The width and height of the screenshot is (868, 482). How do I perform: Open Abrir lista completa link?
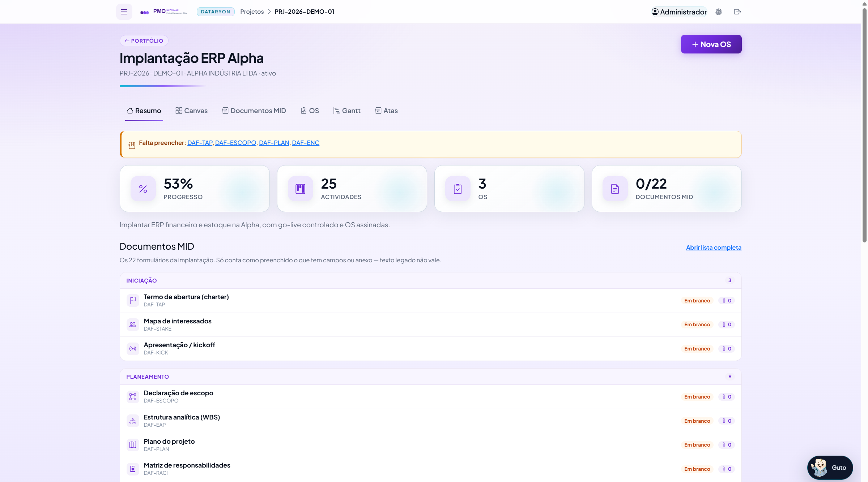(x=714, y=248)
